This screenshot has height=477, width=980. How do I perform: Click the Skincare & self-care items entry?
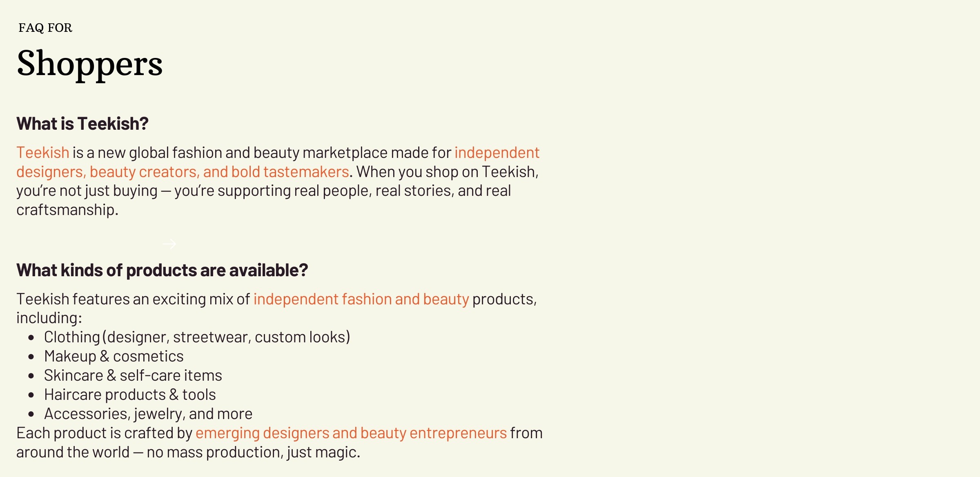click(x=133, y=375)
